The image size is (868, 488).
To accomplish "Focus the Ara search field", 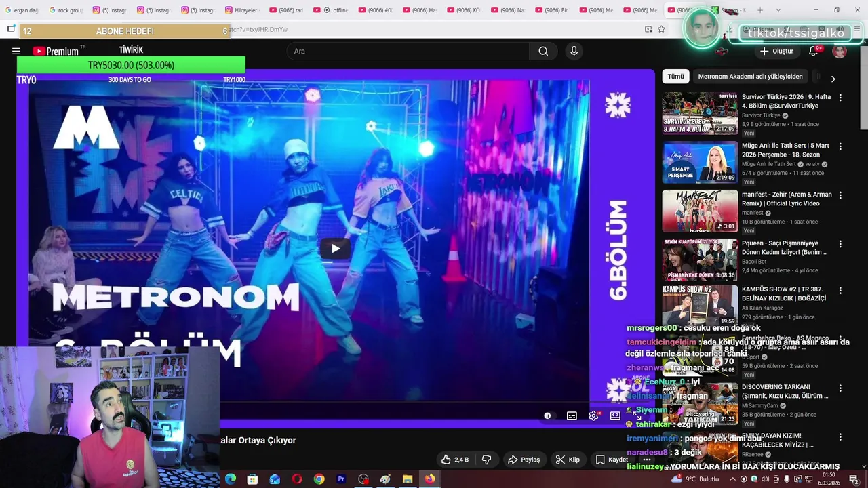I will point(408,51).
